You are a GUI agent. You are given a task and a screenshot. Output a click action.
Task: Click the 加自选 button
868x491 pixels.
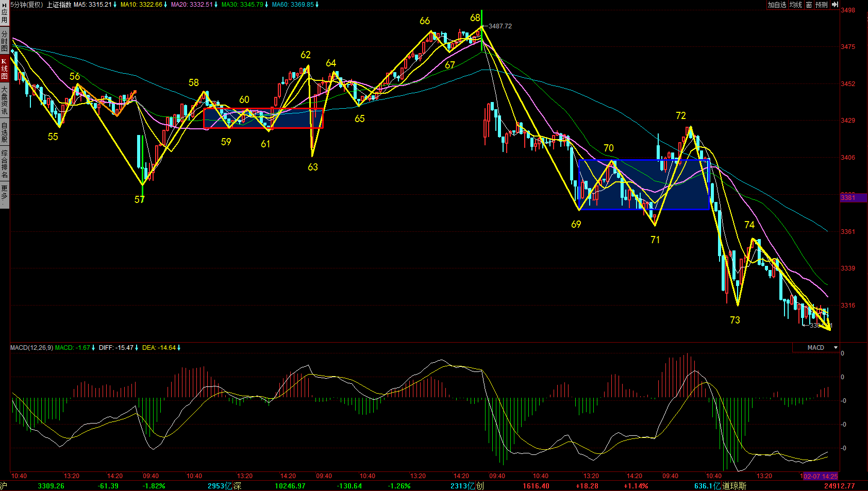777,5
